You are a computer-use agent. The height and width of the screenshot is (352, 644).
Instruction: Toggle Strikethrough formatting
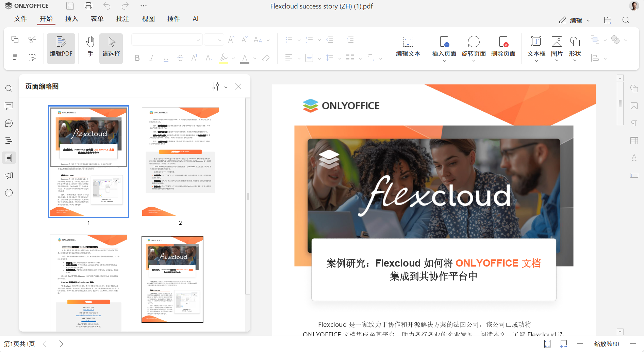(180, 58)
